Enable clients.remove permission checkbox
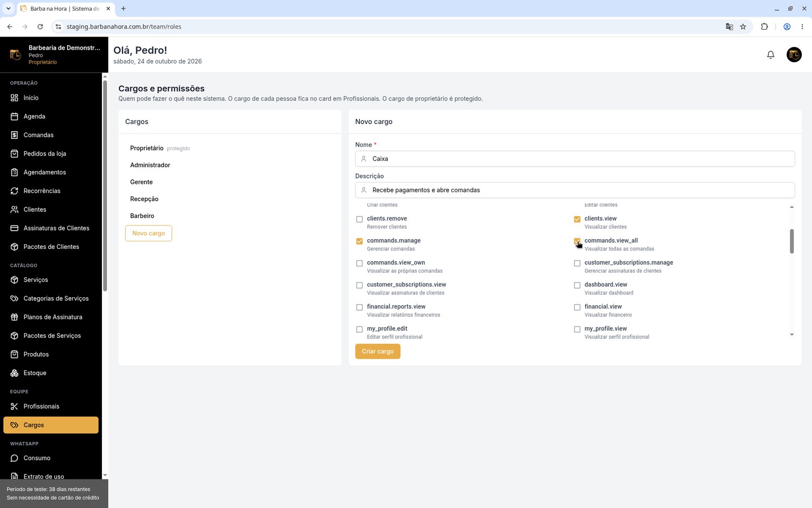This screenshot has height=508, width=812. click(359, 219)
